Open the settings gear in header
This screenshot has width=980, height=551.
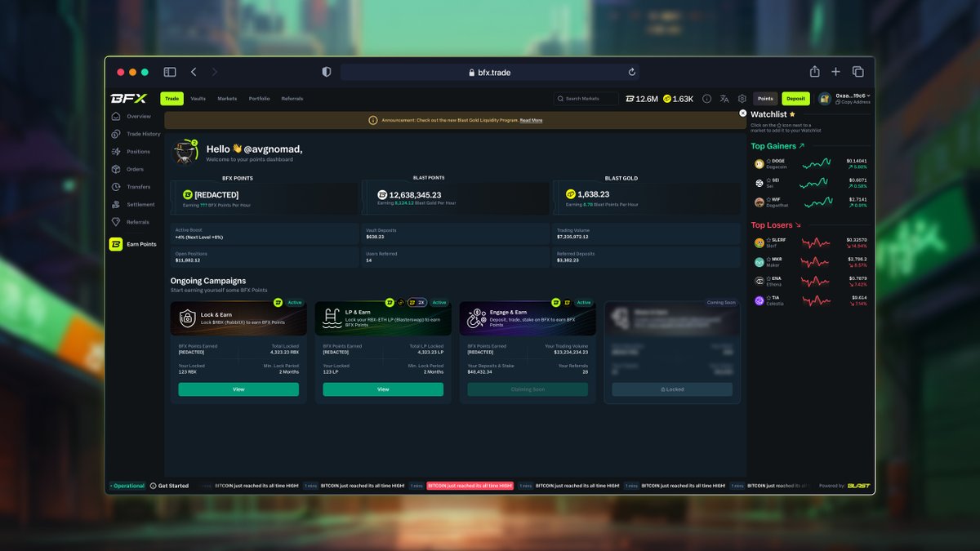(742, 99)
